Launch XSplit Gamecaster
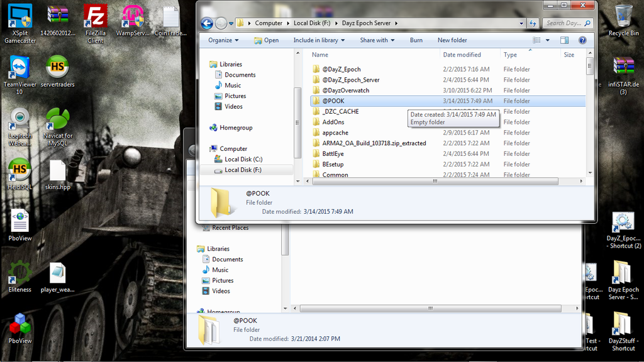 [19, 16]
